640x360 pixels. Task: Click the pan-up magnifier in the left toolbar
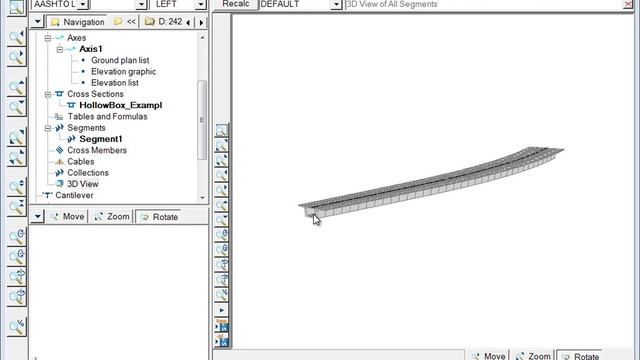tap(16, 87)
